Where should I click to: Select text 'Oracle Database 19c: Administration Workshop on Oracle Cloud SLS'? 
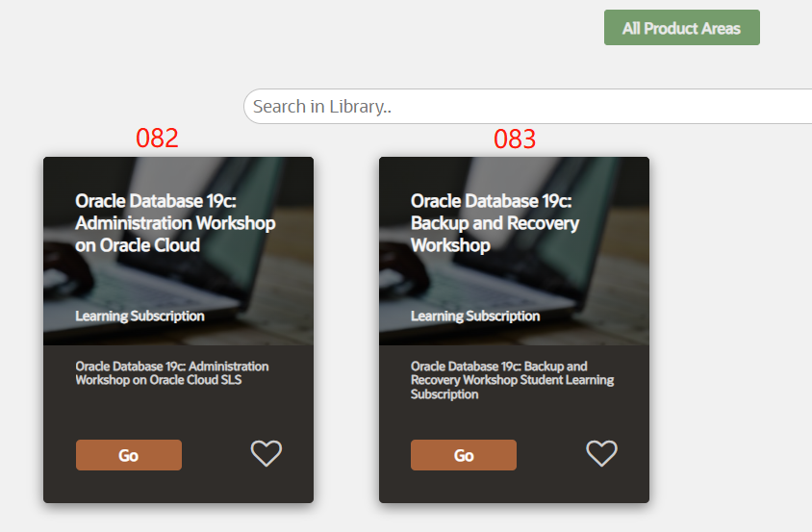[x=172, y=373]
